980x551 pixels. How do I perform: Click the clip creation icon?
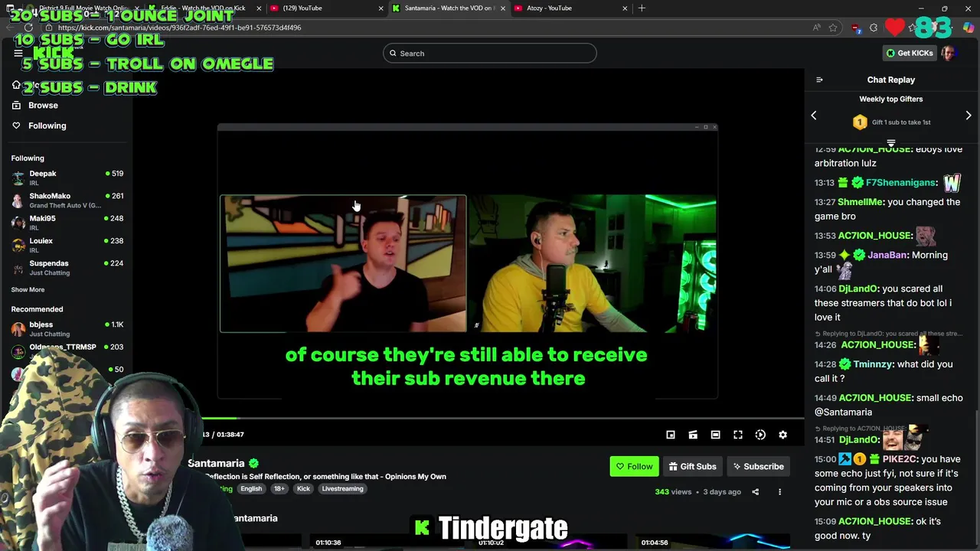[x=693, y=435]
